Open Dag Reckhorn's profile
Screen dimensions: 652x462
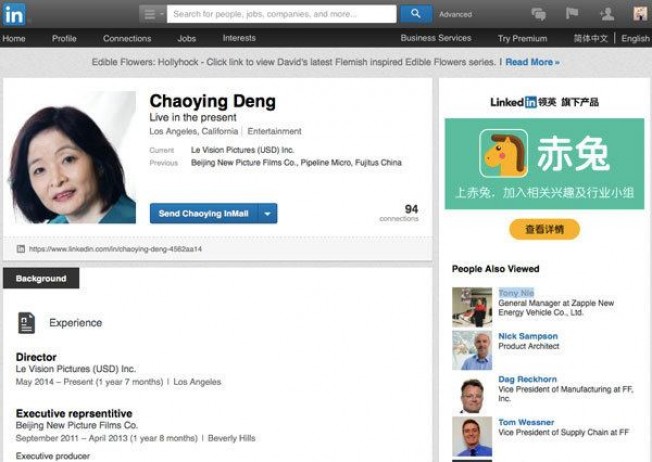[x=527, y=379]
